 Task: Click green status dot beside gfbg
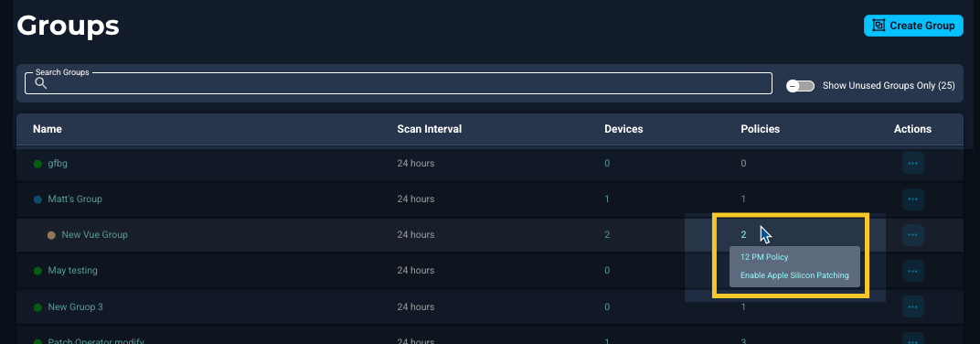(x=37, y=164)
